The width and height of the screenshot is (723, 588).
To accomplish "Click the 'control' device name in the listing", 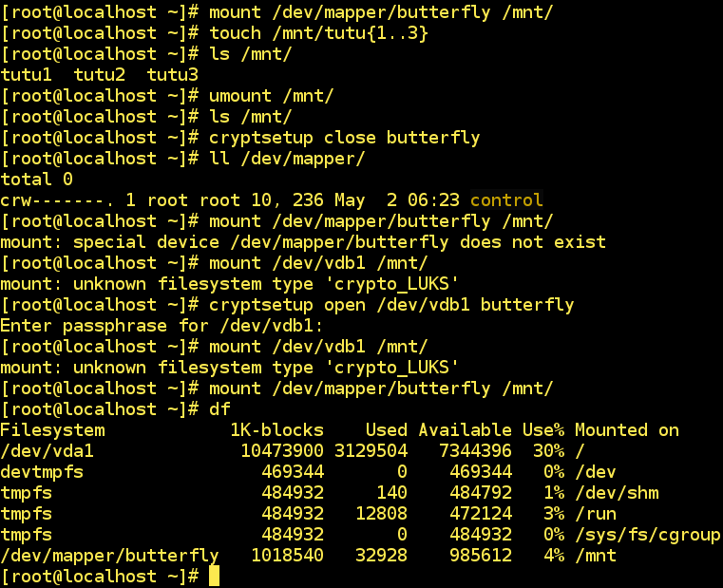I will (506, 199).
